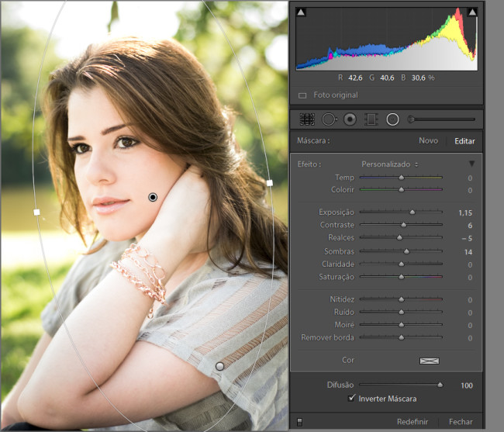Click the Difusão slider handle
Screen dimensions: 504x432
click(x=440, y=385)
